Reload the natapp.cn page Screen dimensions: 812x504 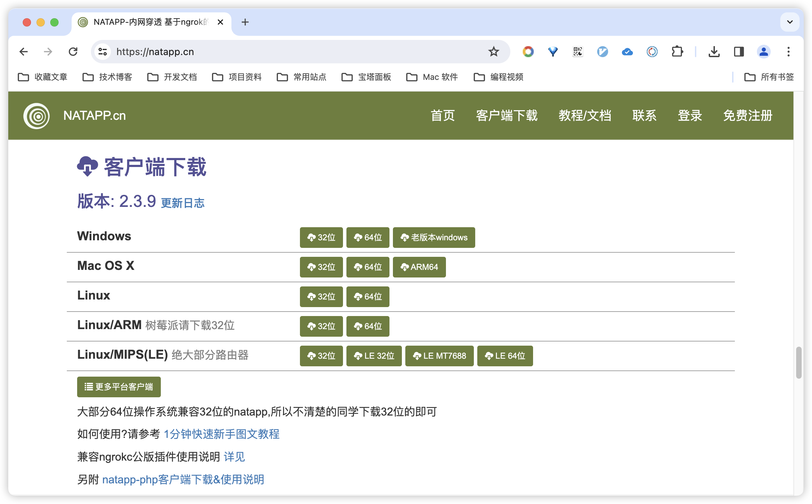pos(73,52)
